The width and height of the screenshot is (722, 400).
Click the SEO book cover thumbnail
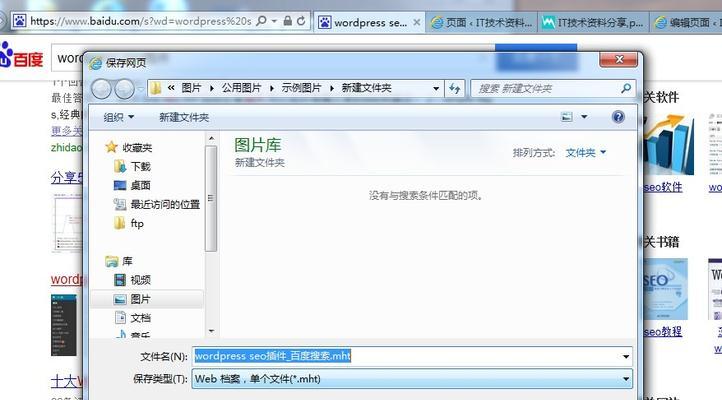click(x=665, y=289)
